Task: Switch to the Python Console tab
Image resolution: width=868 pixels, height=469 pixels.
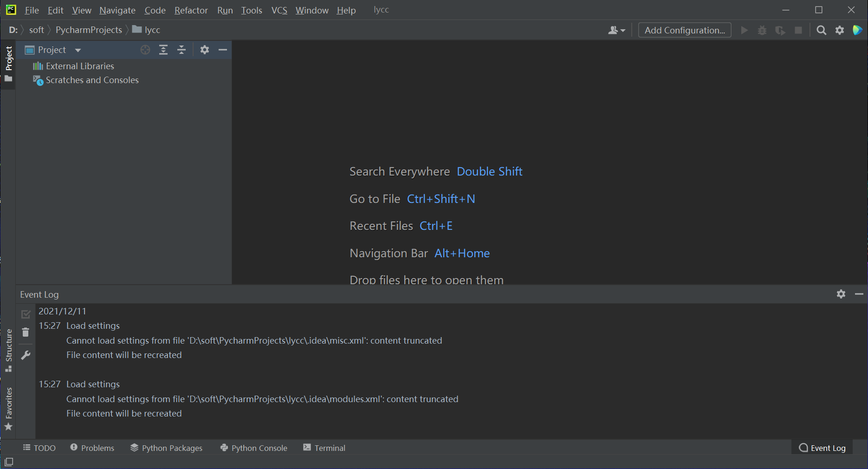Action: (x=253, y=448)
